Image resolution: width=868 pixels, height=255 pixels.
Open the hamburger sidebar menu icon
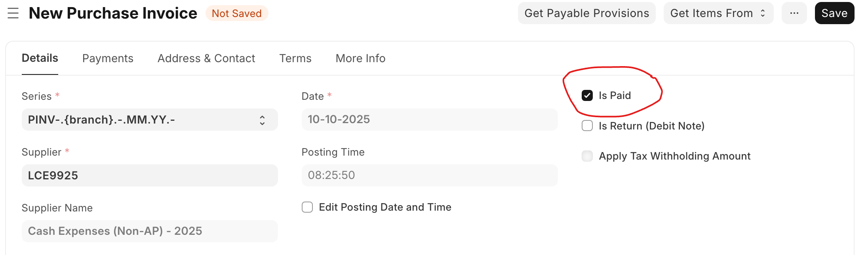[13, 13]
